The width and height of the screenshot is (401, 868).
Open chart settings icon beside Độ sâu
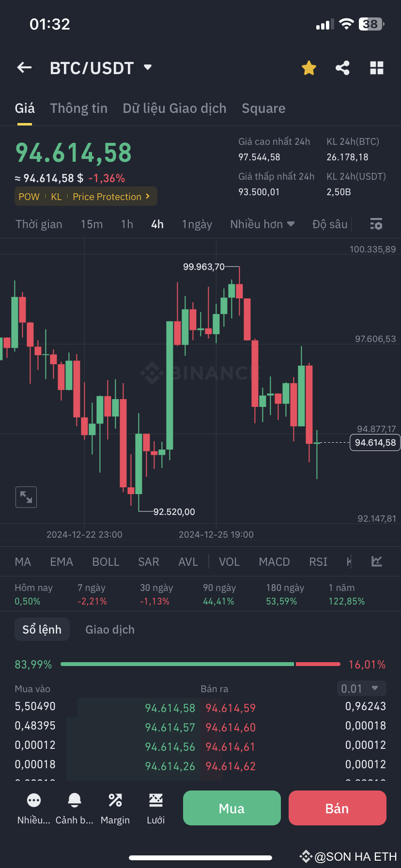point(376,224)
